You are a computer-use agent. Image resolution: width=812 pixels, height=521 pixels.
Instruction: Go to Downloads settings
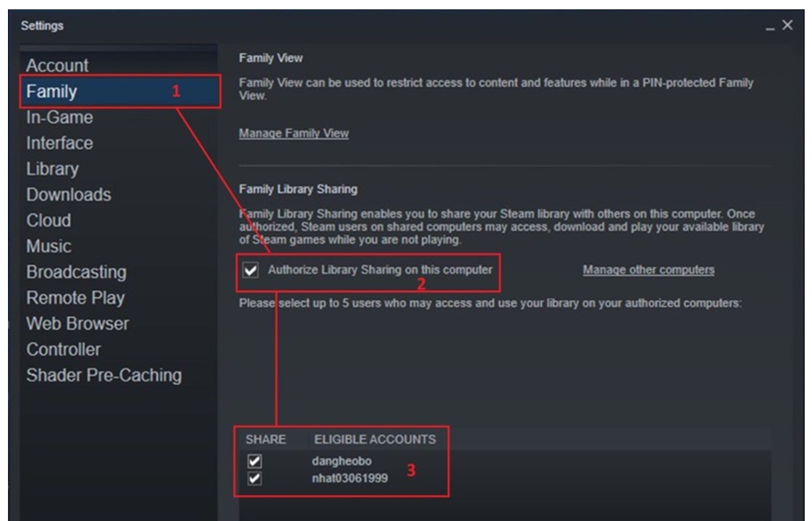point(68,194)
